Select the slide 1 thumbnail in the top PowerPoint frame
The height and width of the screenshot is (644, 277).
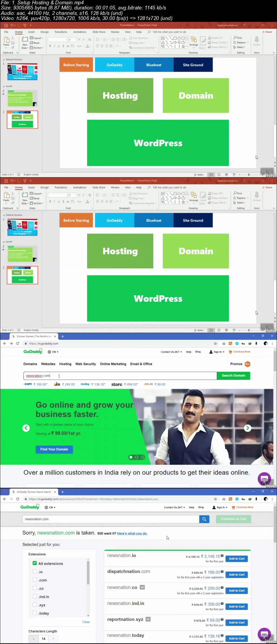[22, 72]
